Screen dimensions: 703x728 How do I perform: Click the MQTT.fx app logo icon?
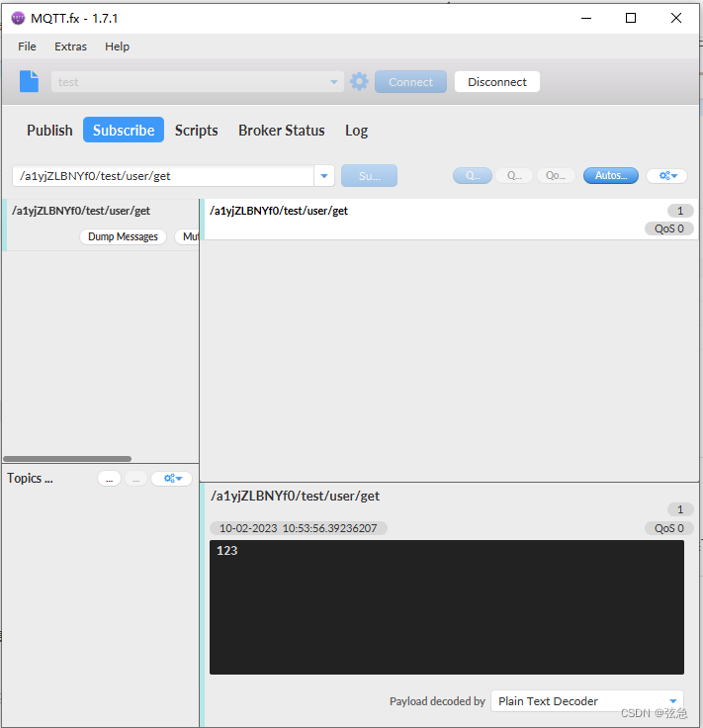click(x=18, y=18)
